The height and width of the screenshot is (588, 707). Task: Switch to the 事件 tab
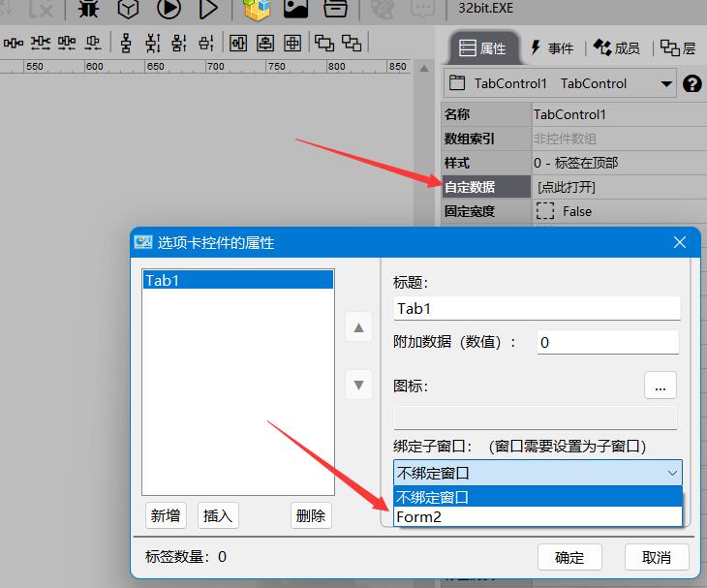click(x=551, y=48)
